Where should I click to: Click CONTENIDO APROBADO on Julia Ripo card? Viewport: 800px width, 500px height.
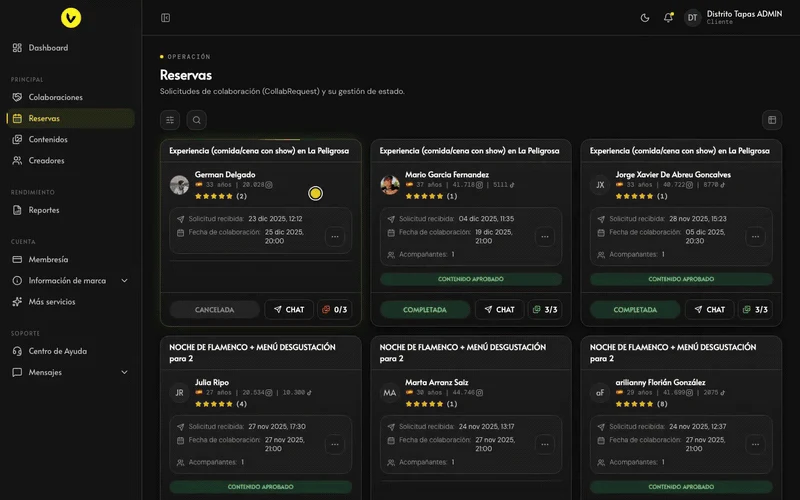pyautogui.click(x=261, y=487)
